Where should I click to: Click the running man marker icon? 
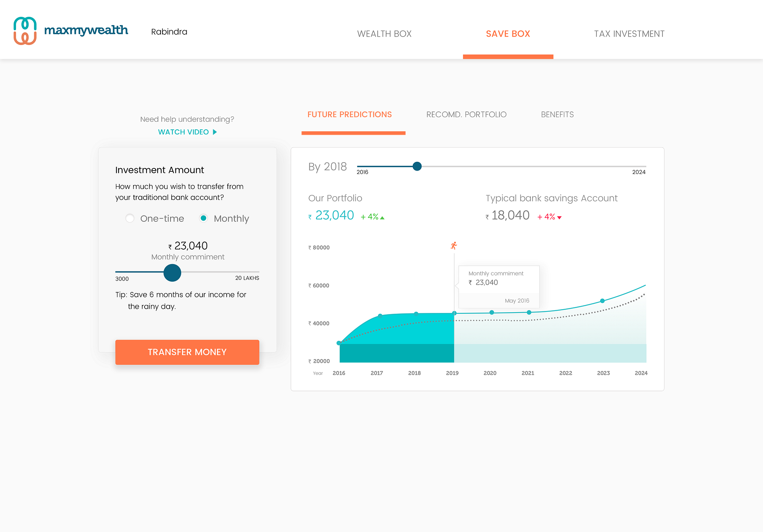click(x=454, y=245)
